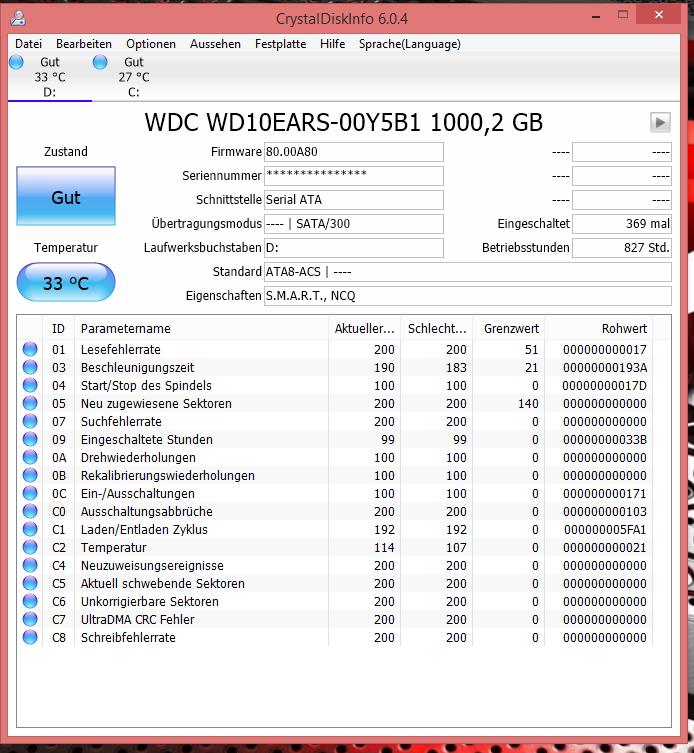Click status orb of Lesefehlerrate row
The height and width of the screenshot is (753, 694).
[x=30, y=349]
